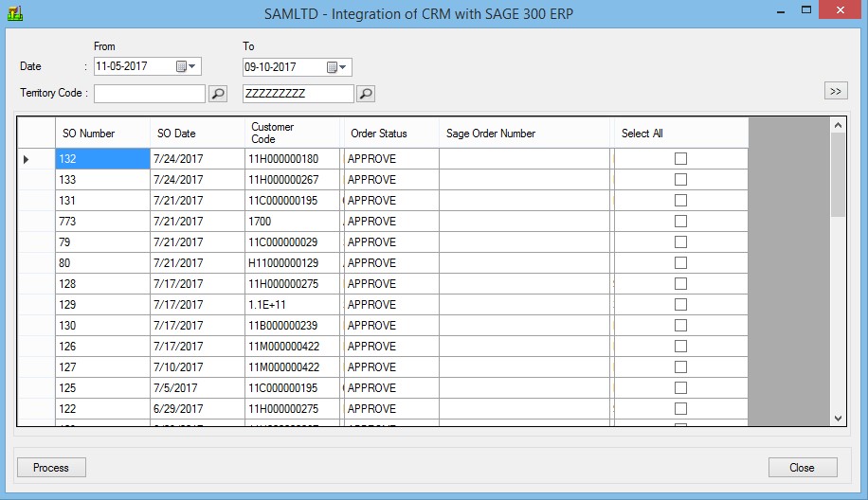Screen dimensions: 868x500
Task: Click the current row indicator arrow
Action: click(x=26, y=159)
